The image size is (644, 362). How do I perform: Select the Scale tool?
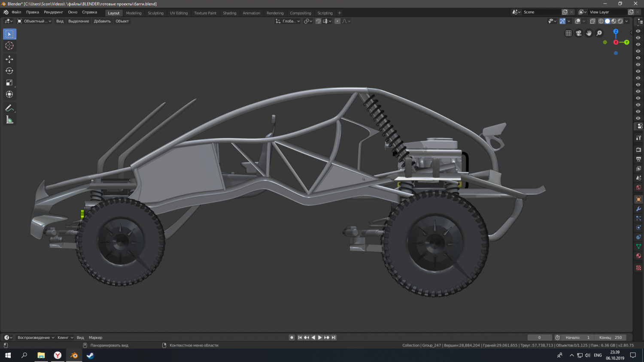tap(9, 83)
